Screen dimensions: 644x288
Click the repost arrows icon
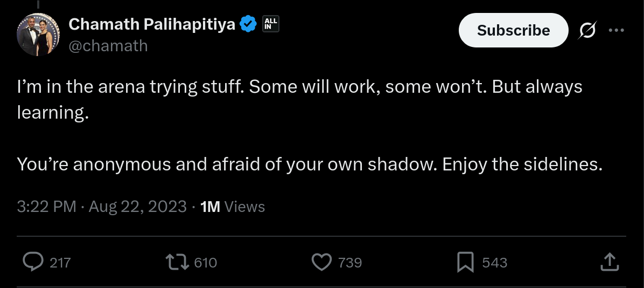point(177,262)
